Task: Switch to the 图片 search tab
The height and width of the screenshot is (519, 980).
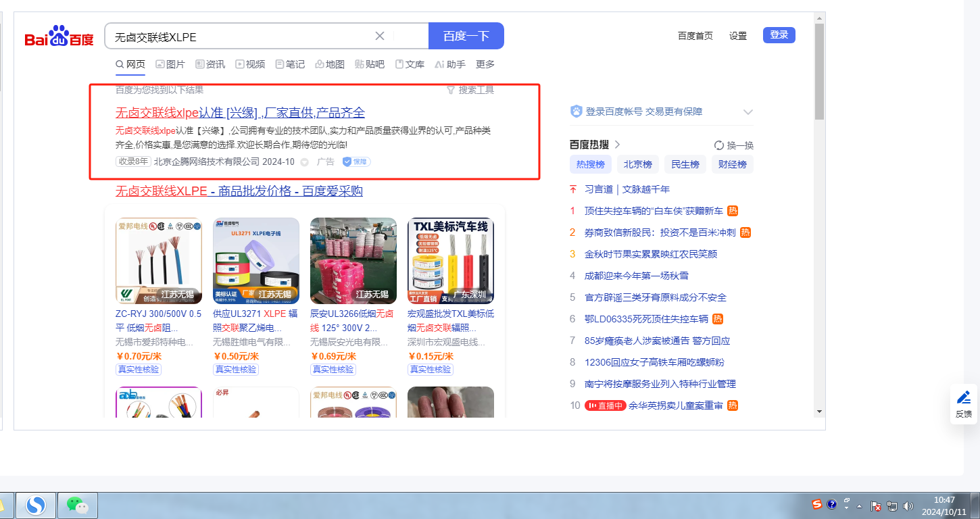Action: pos(170,64)
